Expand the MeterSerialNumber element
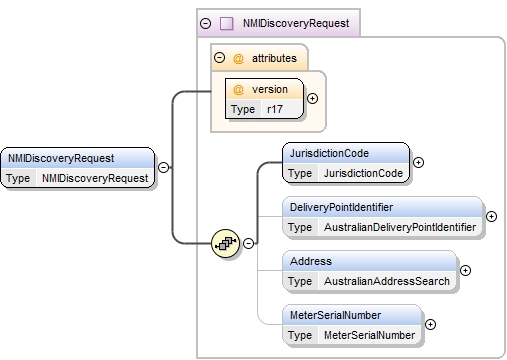This screenshot has width=507, height=360. (431, 324)
